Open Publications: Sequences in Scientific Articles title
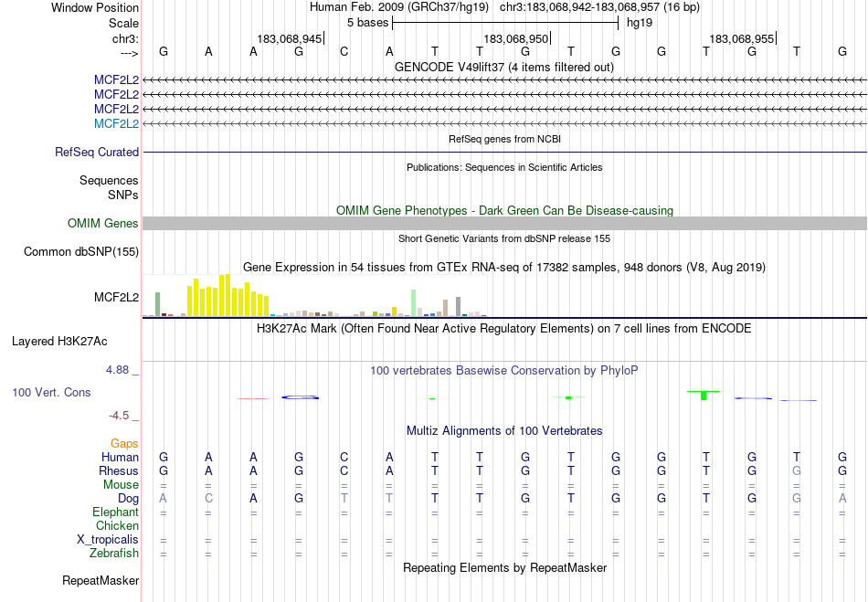The width and height of the screenshot is (868, 602). click(504, 167)
